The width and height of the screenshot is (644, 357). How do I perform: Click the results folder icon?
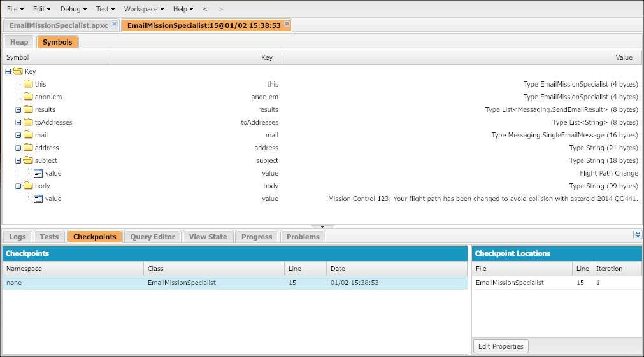28,109
